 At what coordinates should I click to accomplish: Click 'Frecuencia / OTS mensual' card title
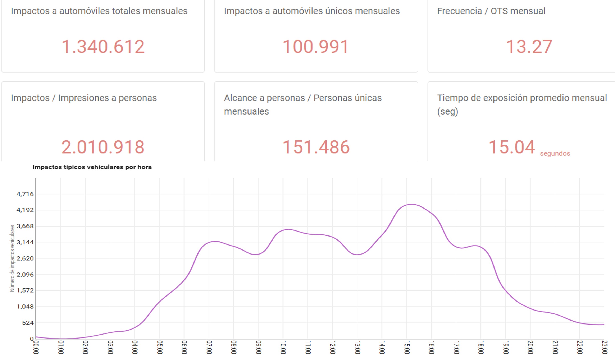coord(491,11)
